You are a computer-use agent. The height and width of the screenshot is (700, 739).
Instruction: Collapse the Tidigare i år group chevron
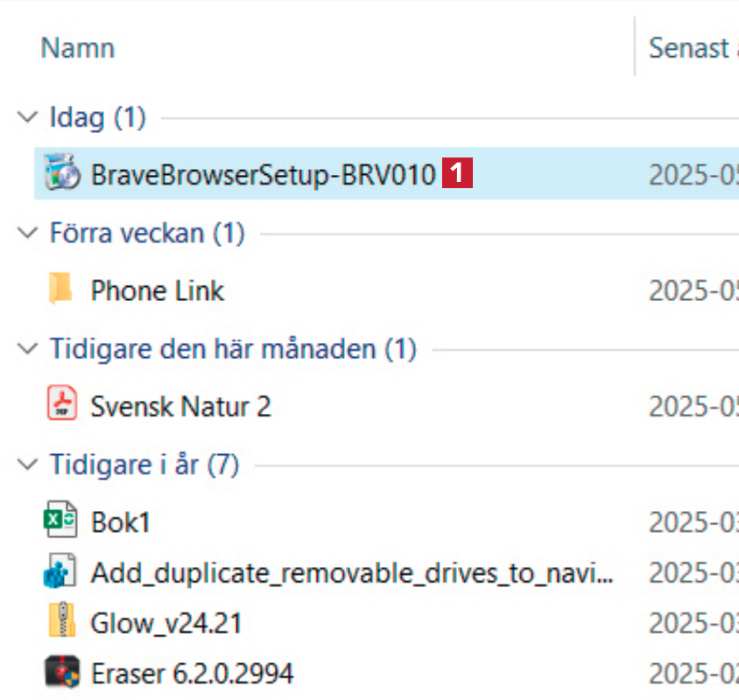point(29,464)
